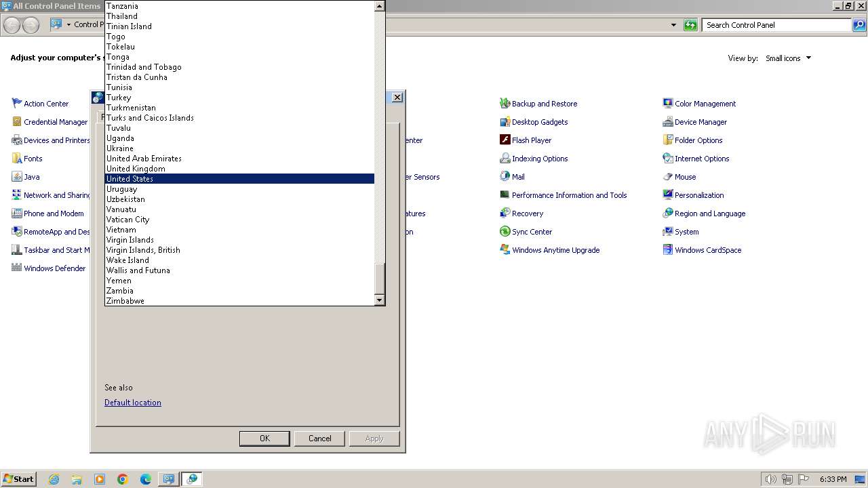Open the Performance Information and Tools link
Image resolution: width=868 pixels, height=488 pixels.
pyautogui.click(x=569, y=195)
